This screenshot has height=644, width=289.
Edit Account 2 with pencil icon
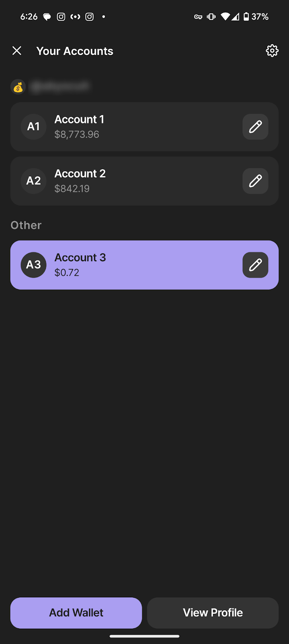pyautogui.click(x=255, y=181)
